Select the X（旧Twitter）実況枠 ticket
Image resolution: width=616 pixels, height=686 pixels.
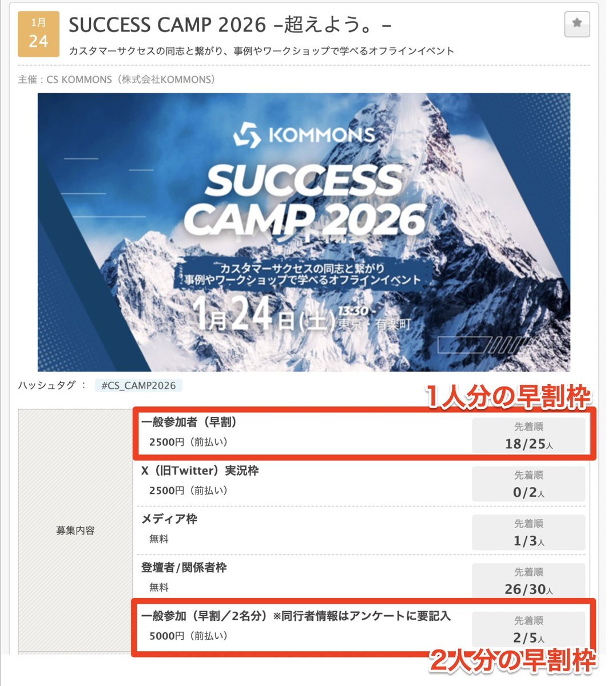[x=363, y=481]
